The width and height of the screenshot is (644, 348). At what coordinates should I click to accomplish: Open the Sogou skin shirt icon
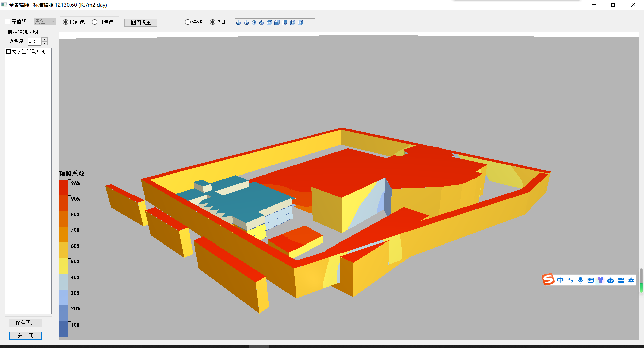tap(600, 280)
